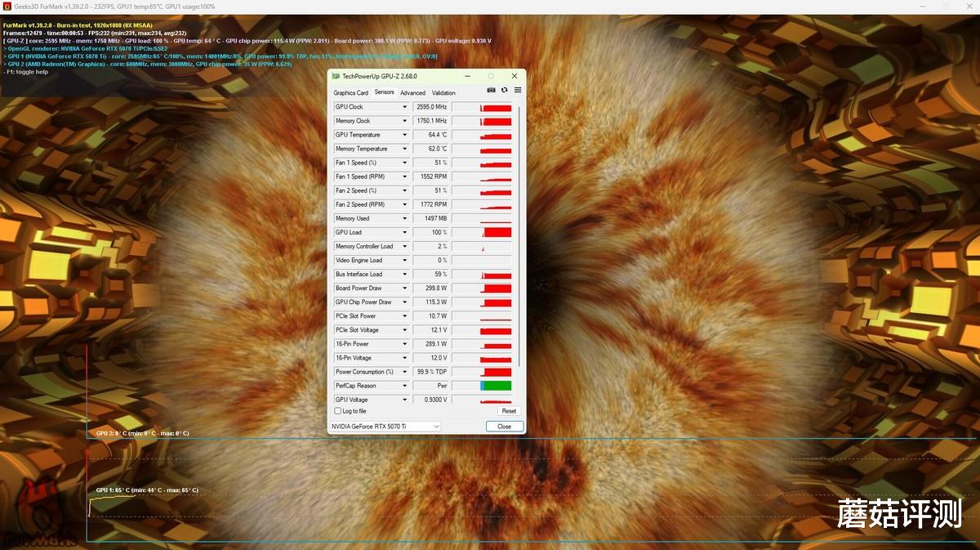Click the Memory Used value field

431,218
